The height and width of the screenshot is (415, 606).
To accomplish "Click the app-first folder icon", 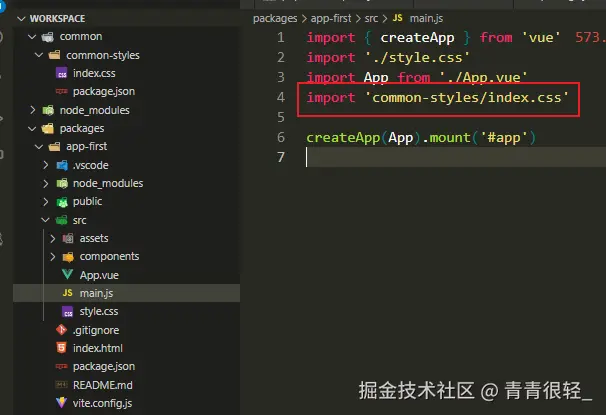I will point(54,146).
